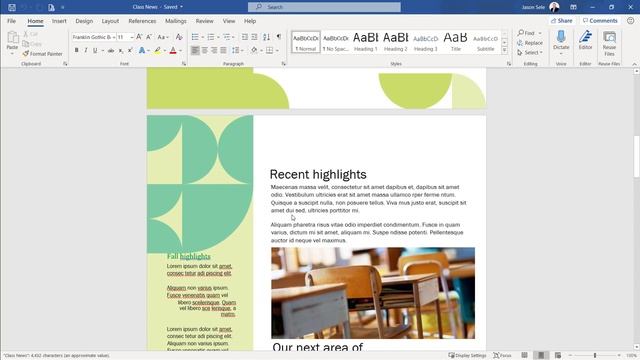Open the File menu
The image size is (640, 360).
tap(11, 21)
